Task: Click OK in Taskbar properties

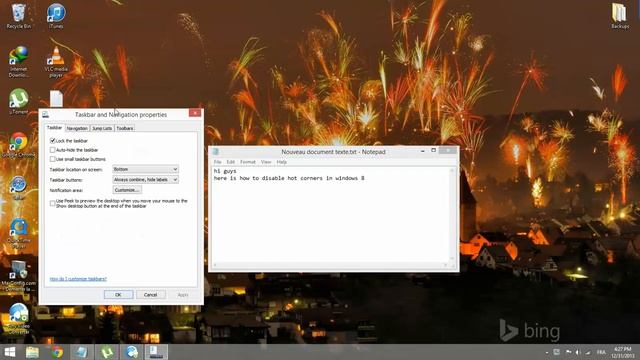Action: tap(118, 295)
